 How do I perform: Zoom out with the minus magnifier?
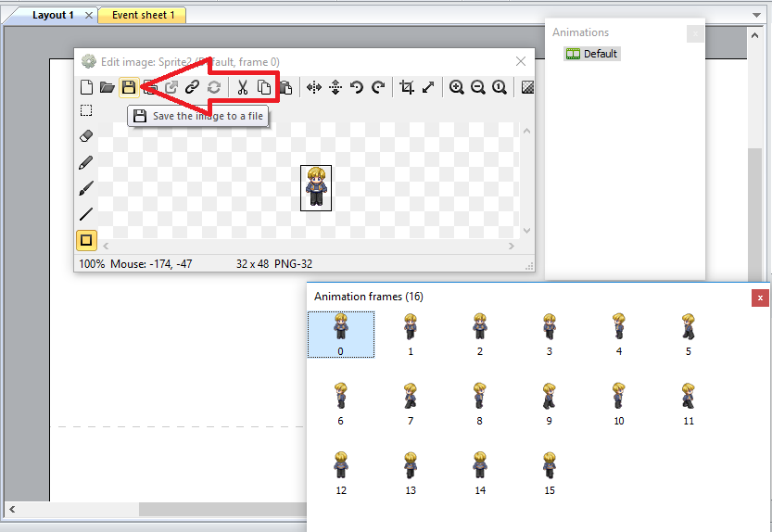(x=478, y=88)
